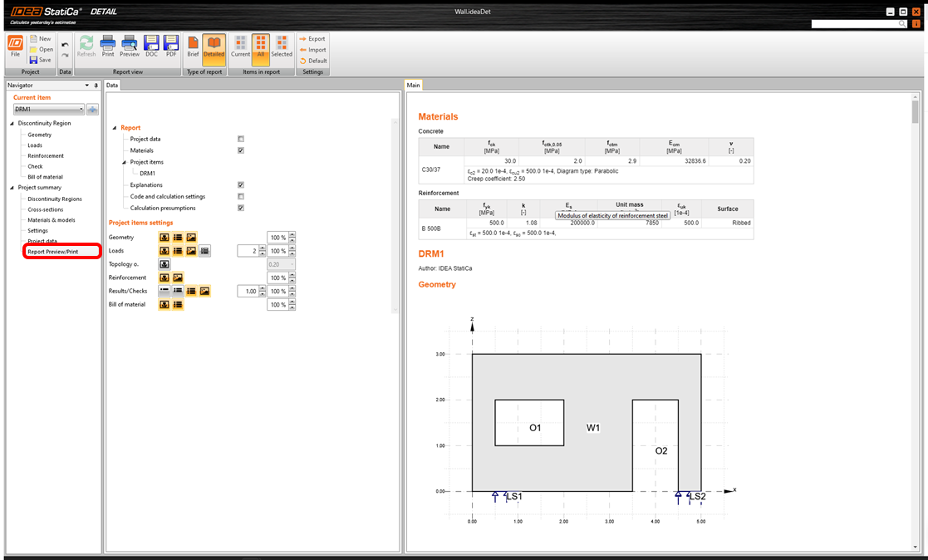Enable the Project data checkbox
The image size is (928, 560).
pyautogui.click(x=241, y=139)
